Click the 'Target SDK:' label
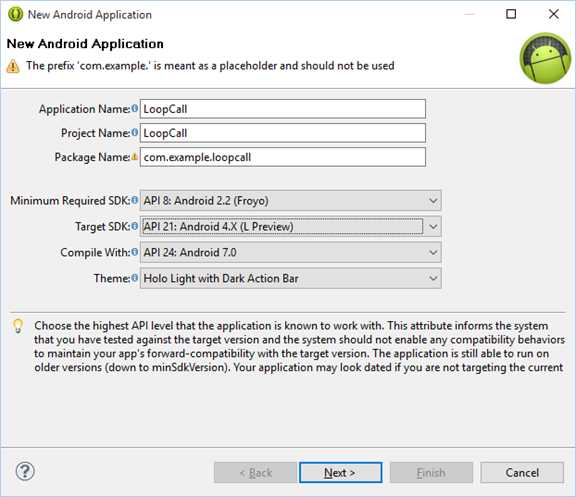Screen dimensions: 576x497 pos(102,227)
